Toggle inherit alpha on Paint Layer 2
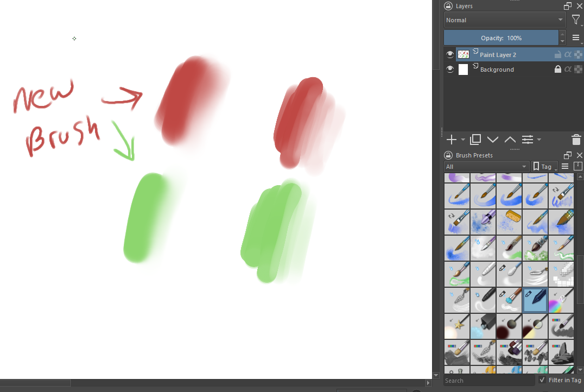 568,54
